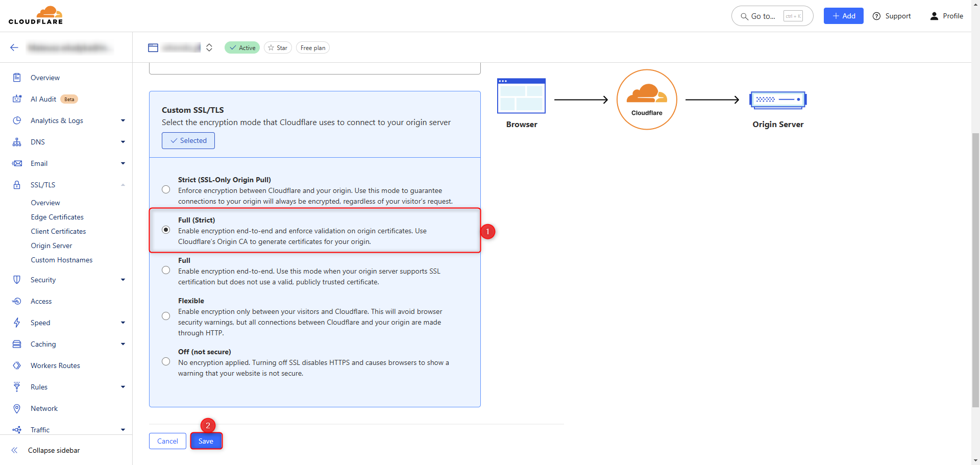This screenshot has width=980, height=465.
Task: Collapse the SSL/TLS section arrow
Action: tap(123, 185)
